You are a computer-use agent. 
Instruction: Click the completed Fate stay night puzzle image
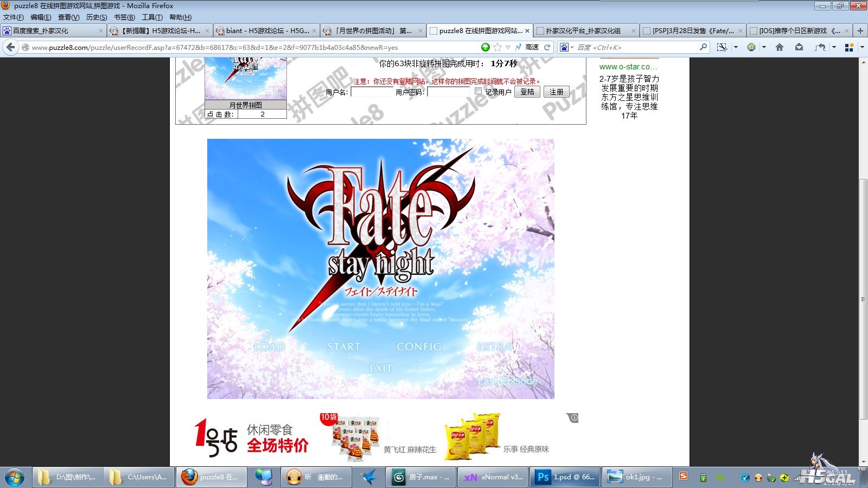381,269
